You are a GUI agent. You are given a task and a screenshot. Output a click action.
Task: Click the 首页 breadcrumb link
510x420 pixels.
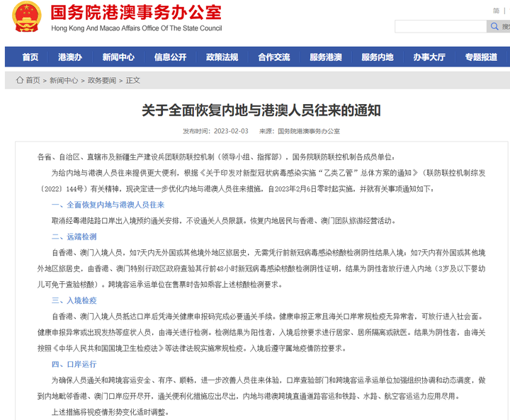33,80
